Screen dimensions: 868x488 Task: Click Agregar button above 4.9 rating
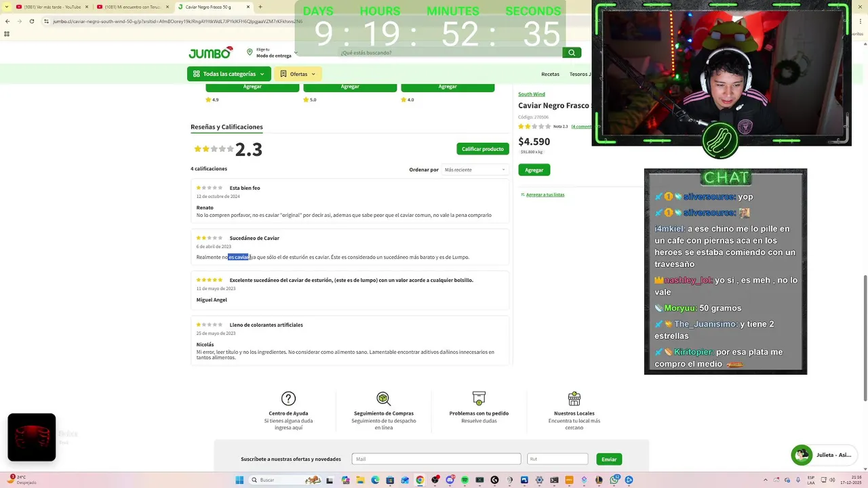click(x=252, y=87)
